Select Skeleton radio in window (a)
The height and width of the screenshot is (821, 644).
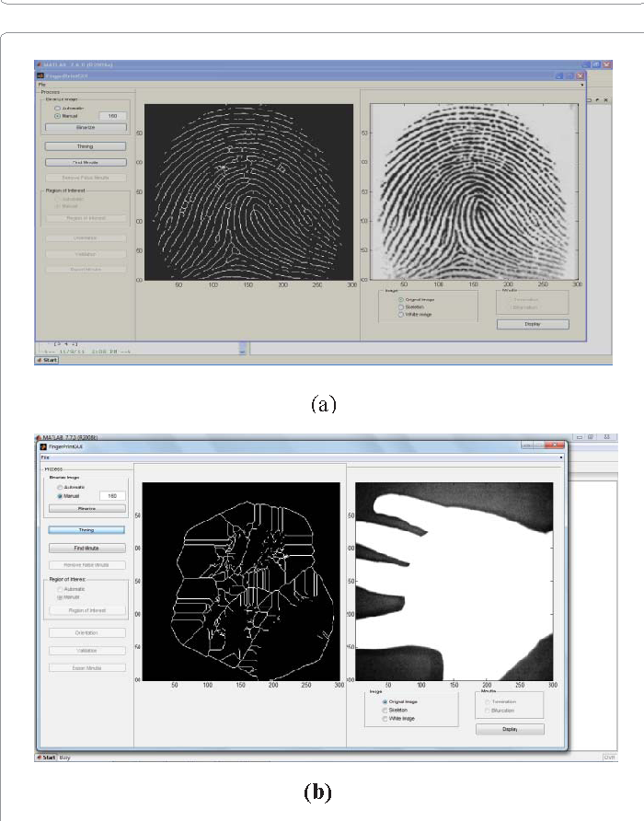401,306
